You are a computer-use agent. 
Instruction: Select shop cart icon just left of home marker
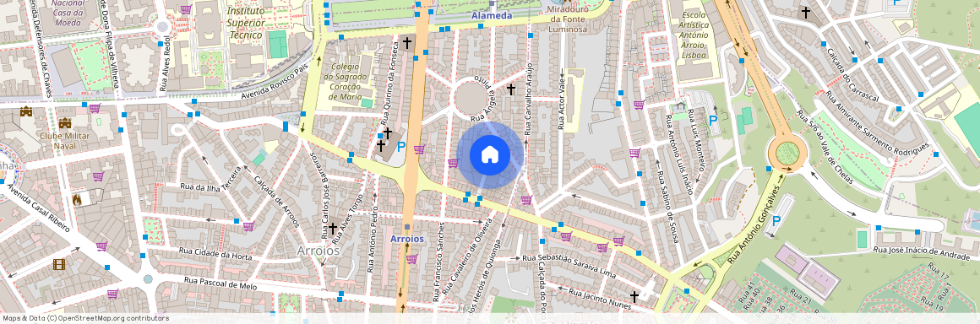click(453, 163)
